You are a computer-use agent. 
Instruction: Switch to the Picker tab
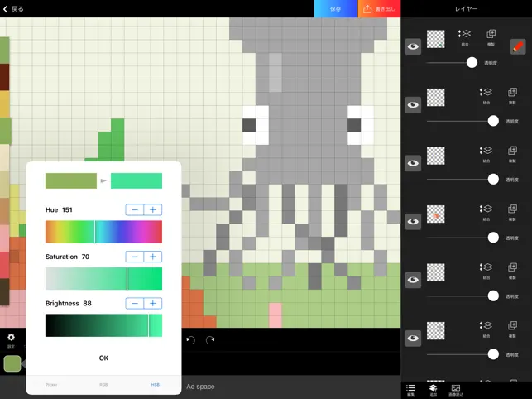(x=51, y=385)
